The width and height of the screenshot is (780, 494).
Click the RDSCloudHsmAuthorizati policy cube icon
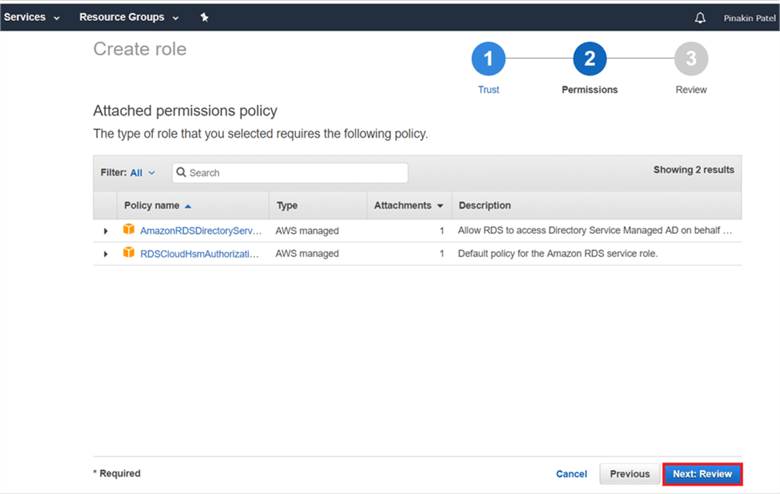point(129,252)
